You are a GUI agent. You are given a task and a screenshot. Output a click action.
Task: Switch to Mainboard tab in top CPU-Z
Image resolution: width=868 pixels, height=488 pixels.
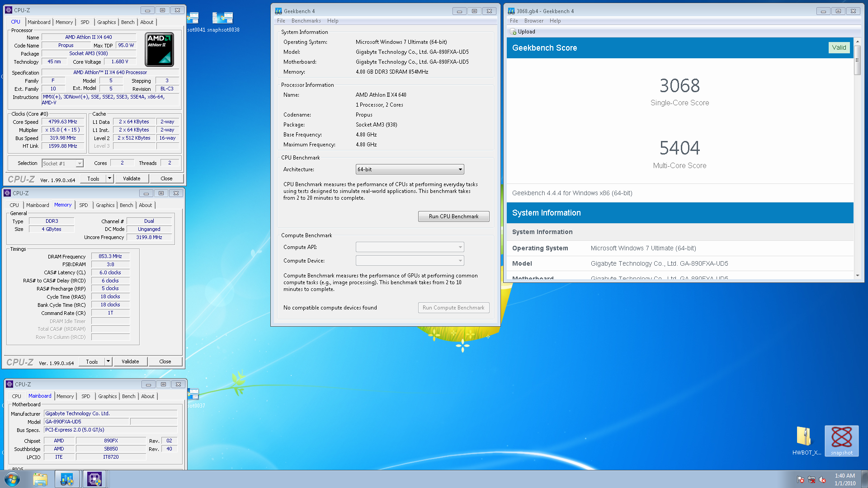pos(39,22)
